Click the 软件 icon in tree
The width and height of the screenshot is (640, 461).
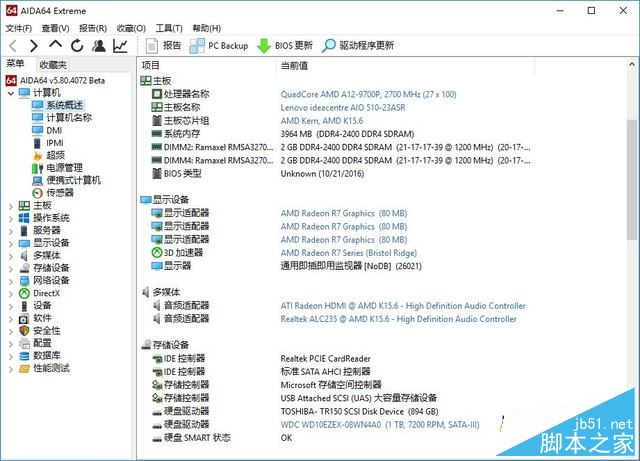click(24, 318)
